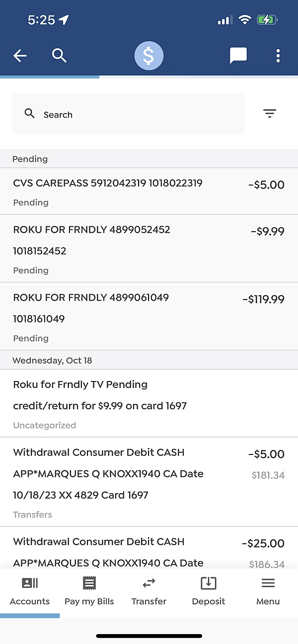The image size is (298, 644).
Task: Switch to the Accounts tab
Action: (x=30, y=592)
